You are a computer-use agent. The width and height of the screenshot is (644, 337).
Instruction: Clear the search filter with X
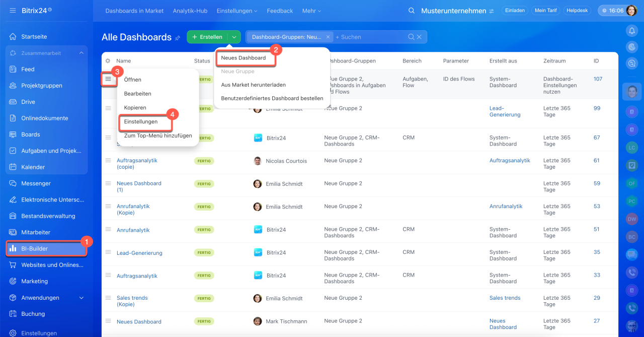pos(420,37)
